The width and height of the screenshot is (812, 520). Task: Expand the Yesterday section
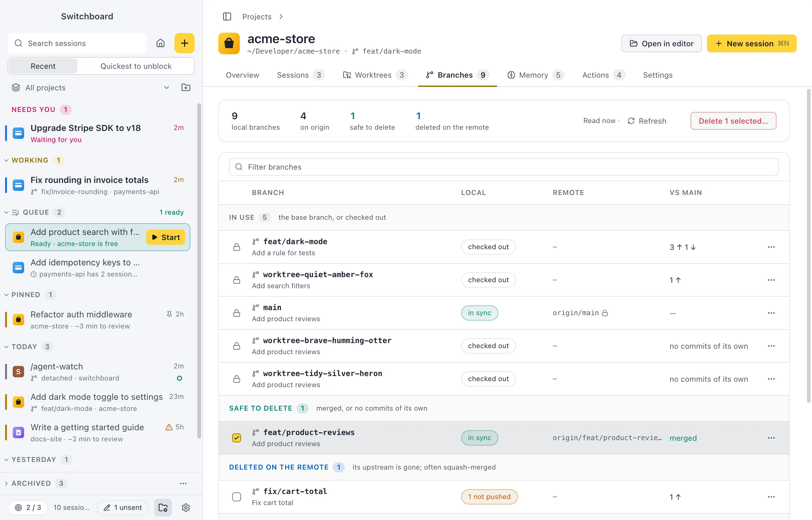pyautogui.click(x=6, y=459)
